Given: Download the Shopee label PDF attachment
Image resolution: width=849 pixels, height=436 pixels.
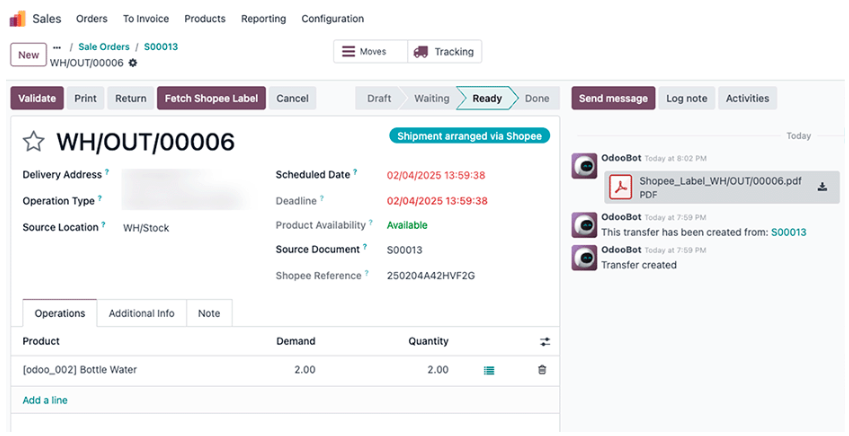Looking at the screenshot, I should coord(822,187).
